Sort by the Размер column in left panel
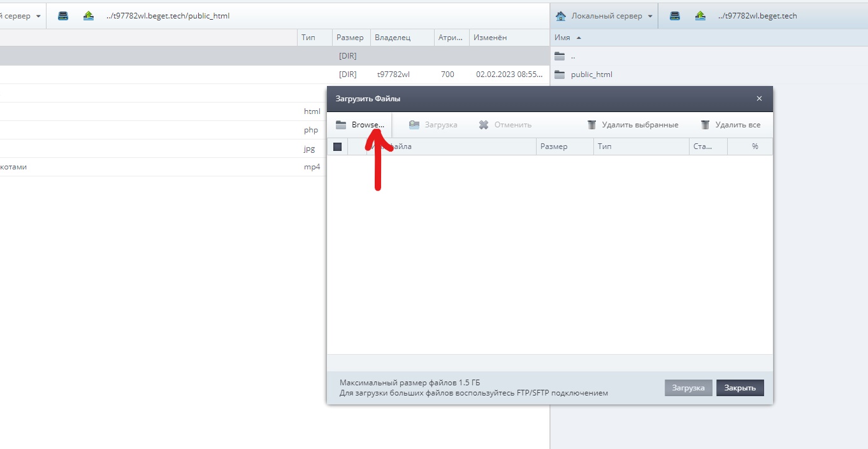Screen dimensions: 868x449 point(351,38)
